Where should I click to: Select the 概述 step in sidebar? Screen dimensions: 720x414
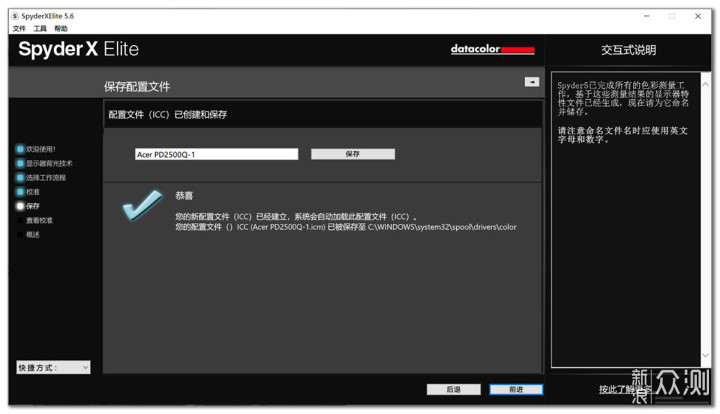(28, 234)
